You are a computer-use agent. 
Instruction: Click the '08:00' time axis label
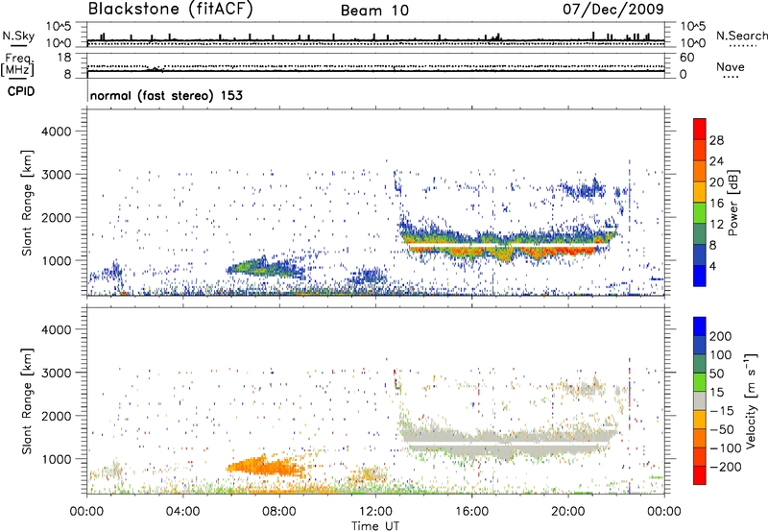click(279, 512)
